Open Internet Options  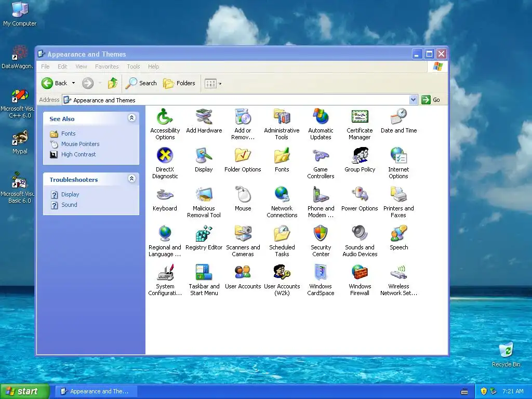coord(398,163)
